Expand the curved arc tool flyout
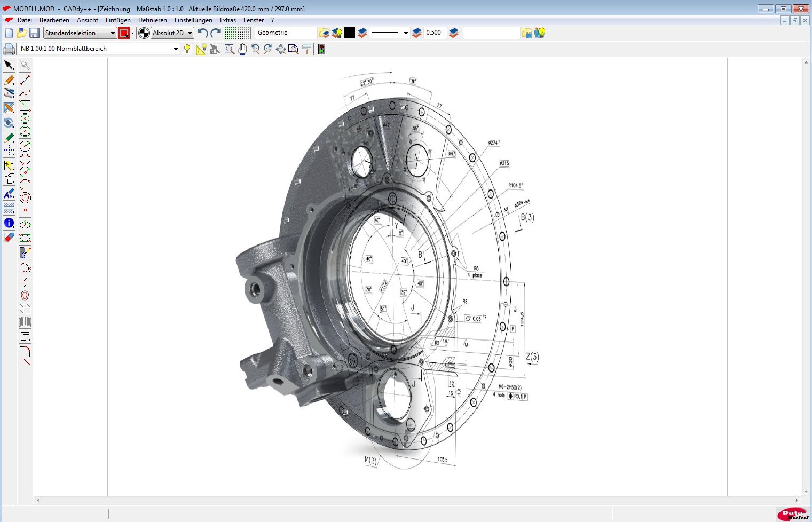Viewport: 812px width, 522px height. 25,268
